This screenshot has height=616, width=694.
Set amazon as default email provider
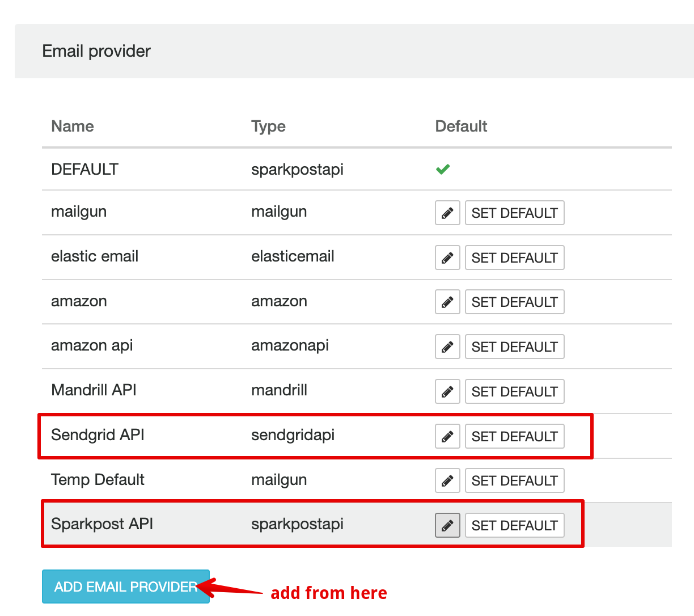[514, 302]
